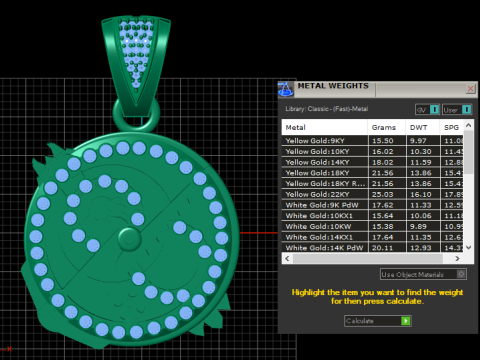Select the White Gold:14KX1 row
The image size is (480, 360).
pos(373,237)
